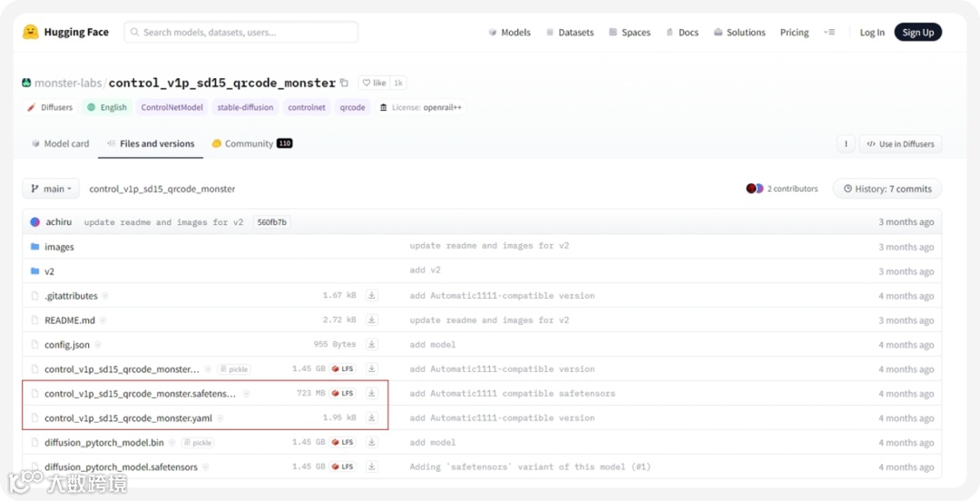Go to the Pricing page
The width and height of the screenshot is (980, 501).
pyautogui.click(x=794, y=33)
